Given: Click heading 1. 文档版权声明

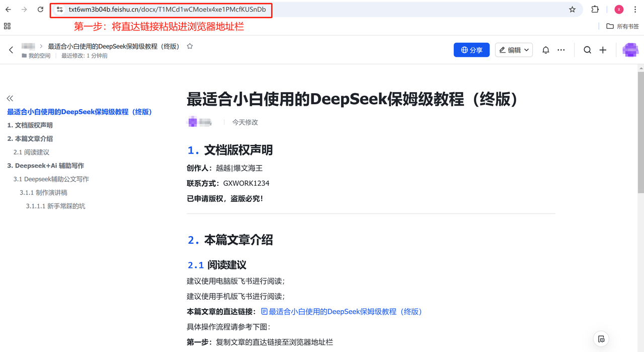Looking at the screenshot, I should 230,150.
